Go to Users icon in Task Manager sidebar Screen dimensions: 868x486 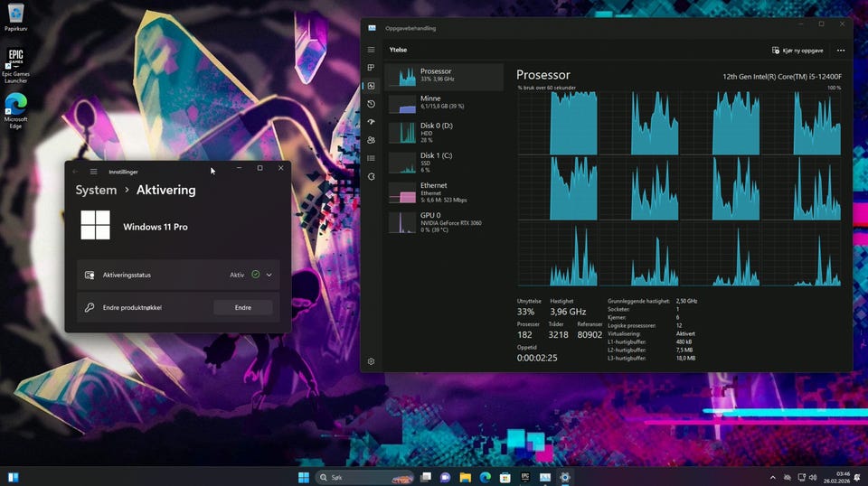[x=371, y=140]
